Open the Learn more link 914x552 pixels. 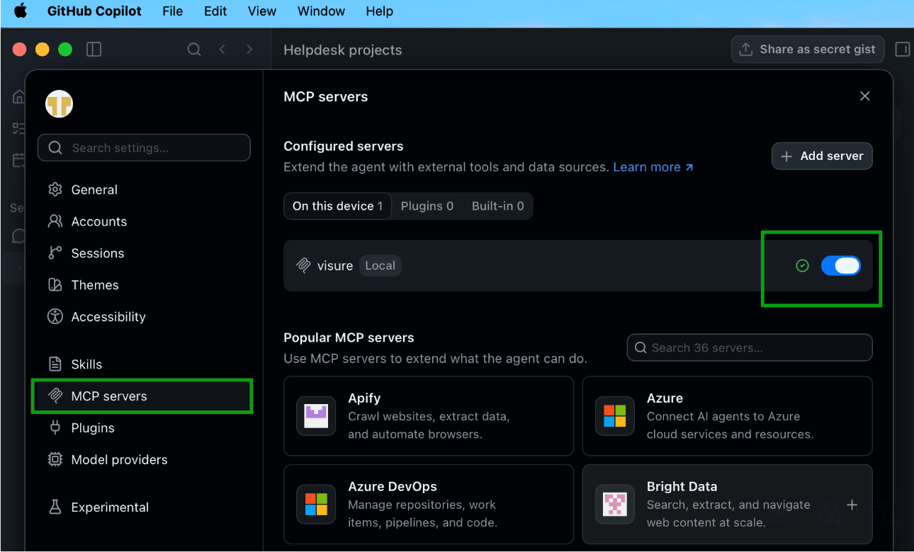(653, 167)
